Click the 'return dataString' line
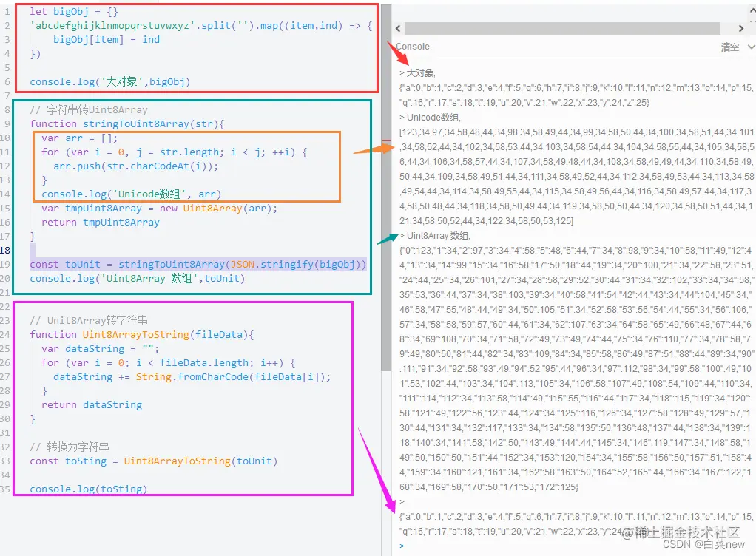The width and height of the screenshot is (756, 556). tap(92, 404)
